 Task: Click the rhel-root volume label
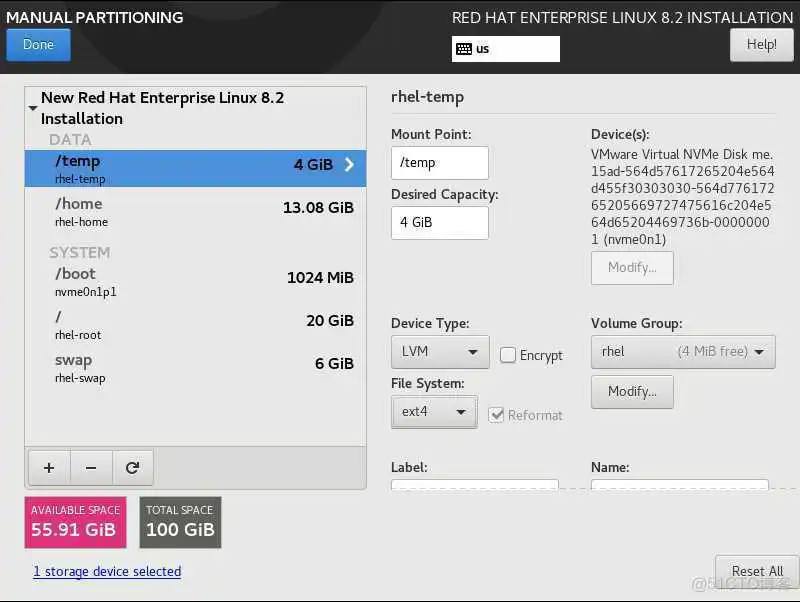click(78, 335)
